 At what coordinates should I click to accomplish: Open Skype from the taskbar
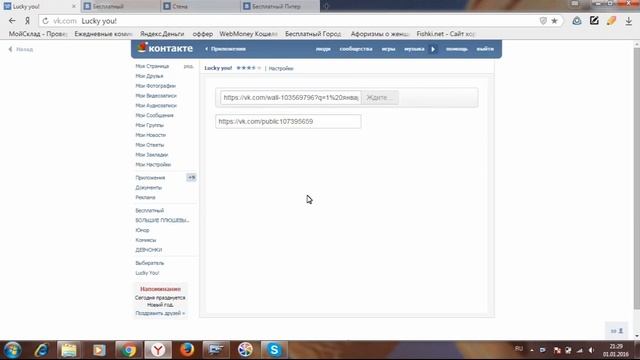click(x=274, y=350)
